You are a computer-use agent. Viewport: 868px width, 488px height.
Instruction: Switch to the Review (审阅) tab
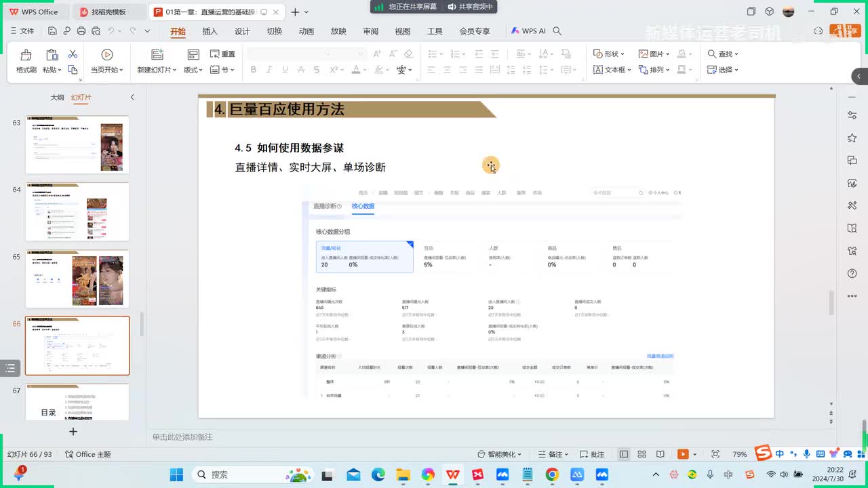[x=371, y=31]
